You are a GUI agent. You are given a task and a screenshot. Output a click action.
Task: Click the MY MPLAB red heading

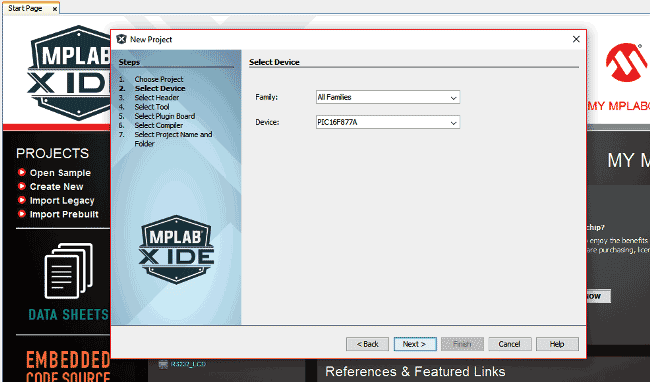[618, 106]
